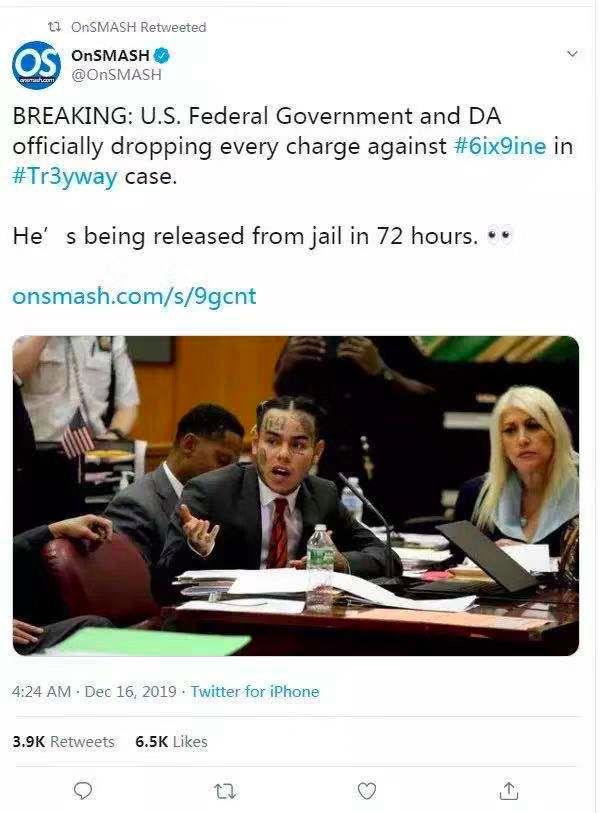Click the reply speech bubble icon
The width and height of the screenshot is (600, 813).
point(83,790)
